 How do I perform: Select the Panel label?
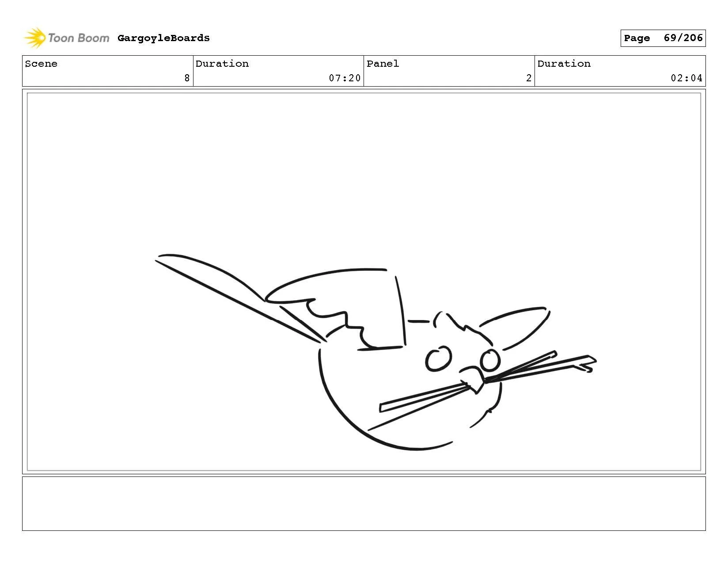383,64
